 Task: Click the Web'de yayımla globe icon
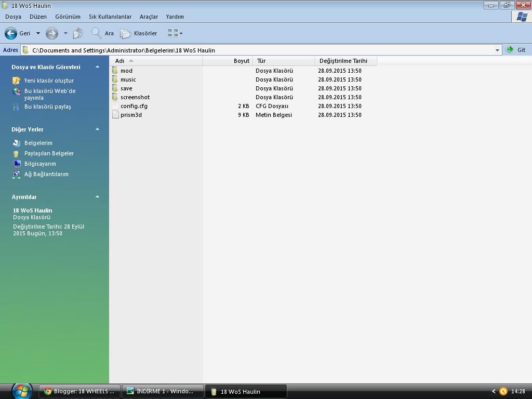click(x=16, y=91)
